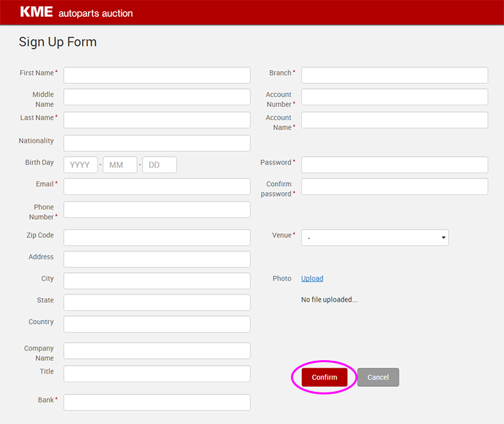The width and height of the screenshot is (504, 424).
Task: Focus the Country text field
Action: click(x=157, y=324)
